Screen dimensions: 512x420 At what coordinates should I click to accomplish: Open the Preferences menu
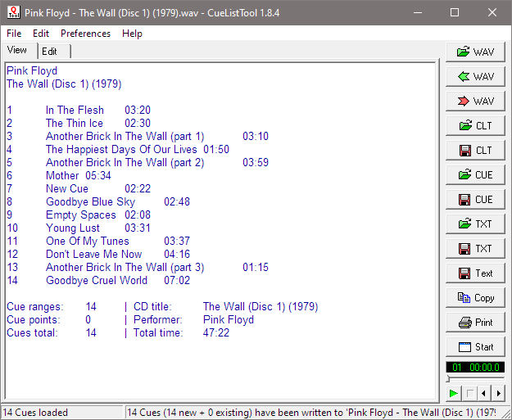pyautogui.click(x=85, y=34)
